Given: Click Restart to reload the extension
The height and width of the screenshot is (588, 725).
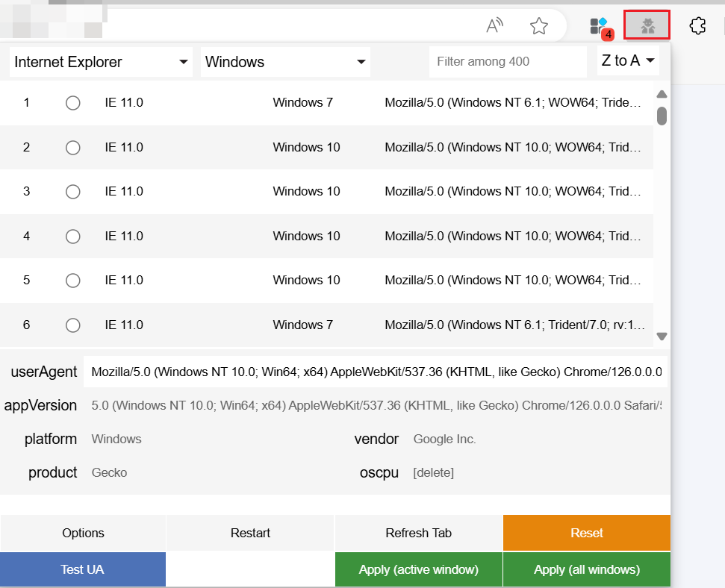Looking at the screenshot, I should (x=249, y=533).
